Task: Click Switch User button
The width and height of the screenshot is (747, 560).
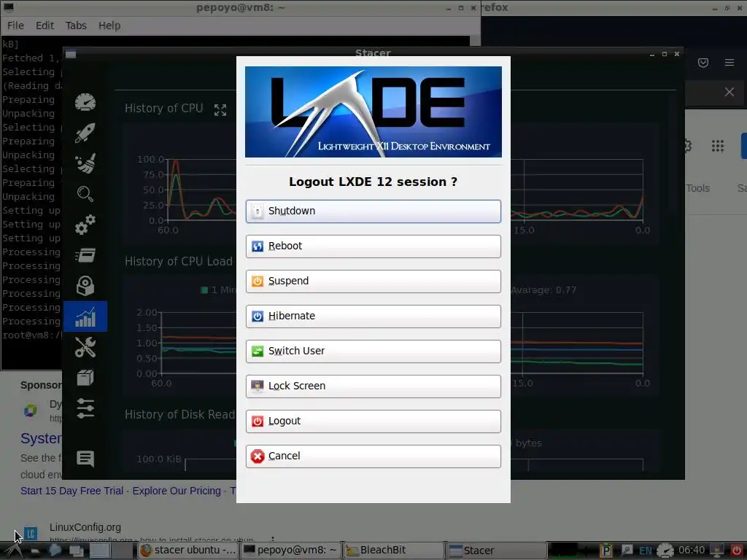Action: click(x=373, y=351)
